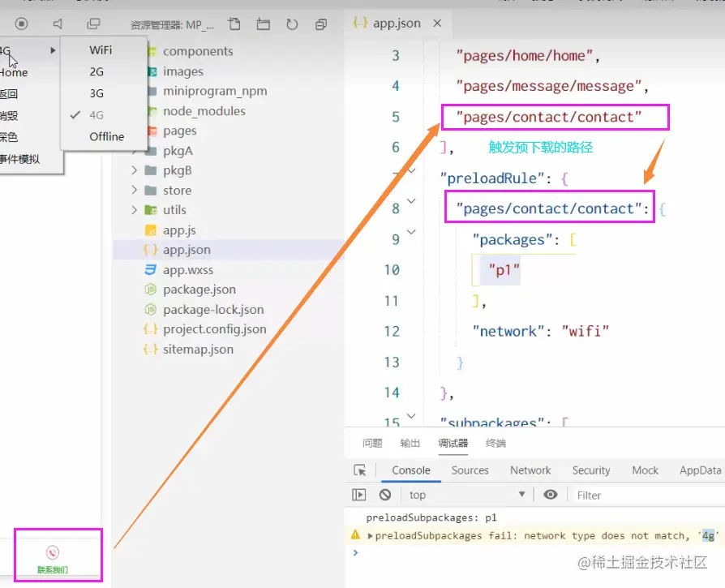Create a new folder in explorer toolbar
The width and height of the screenshot is (725, 588).
pyautogui.click(x=263, y=24)
